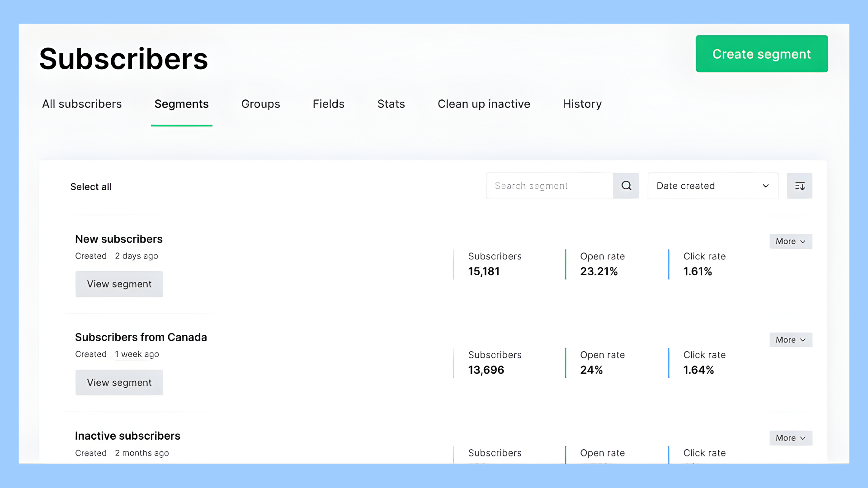Open the sort order icon beside Date created
Screen dimensions: 868x488
pyautogui.click(x=800, y=186)
